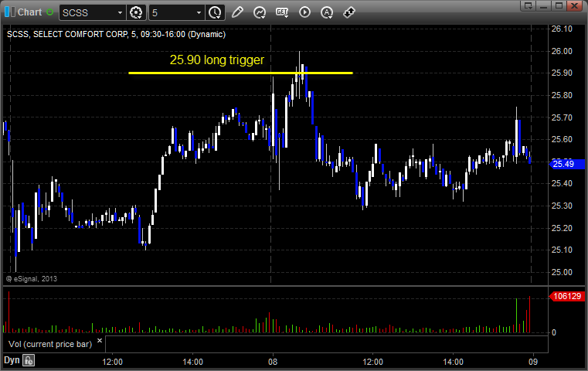Image resolution: width=588 pixels, height=371 pixels.
Task: Click the 25.70 price axis label
Action: click(x=562, y=117)
